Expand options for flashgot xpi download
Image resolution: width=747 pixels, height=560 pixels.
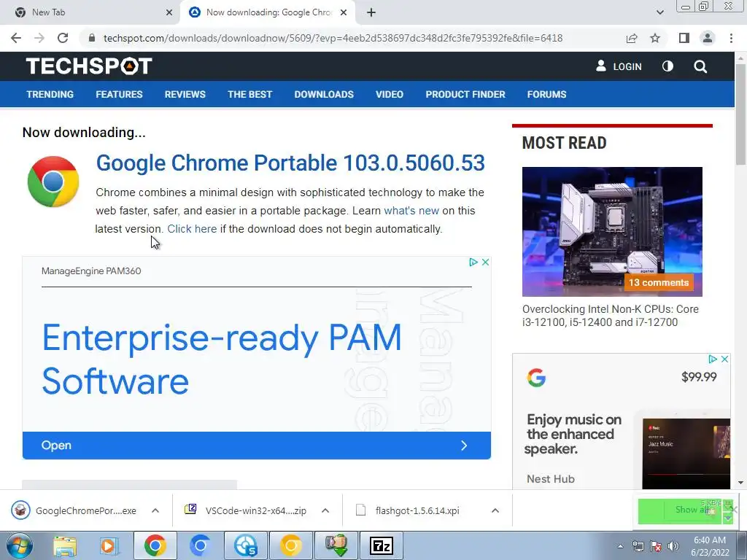(495, 510)
